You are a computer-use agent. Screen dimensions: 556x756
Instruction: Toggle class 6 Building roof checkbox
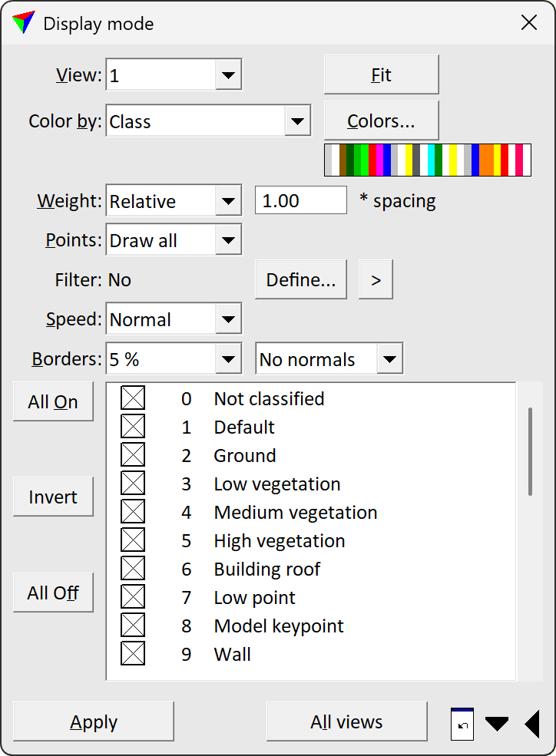point(133,569)
